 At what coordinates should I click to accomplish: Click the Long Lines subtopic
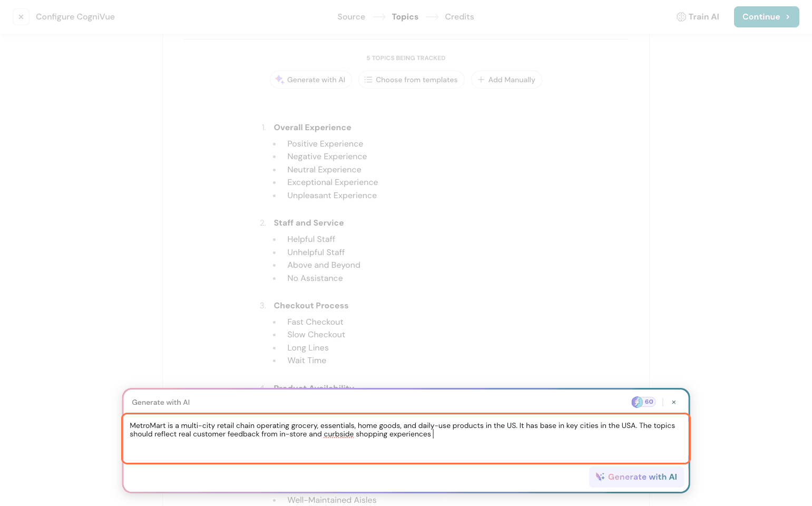[x=308, y=348]
